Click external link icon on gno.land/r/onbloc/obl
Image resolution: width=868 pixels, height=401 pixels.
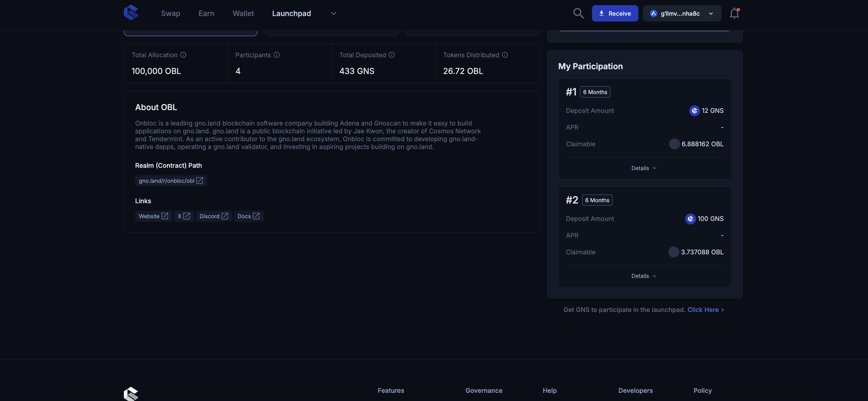pos(200,181)
